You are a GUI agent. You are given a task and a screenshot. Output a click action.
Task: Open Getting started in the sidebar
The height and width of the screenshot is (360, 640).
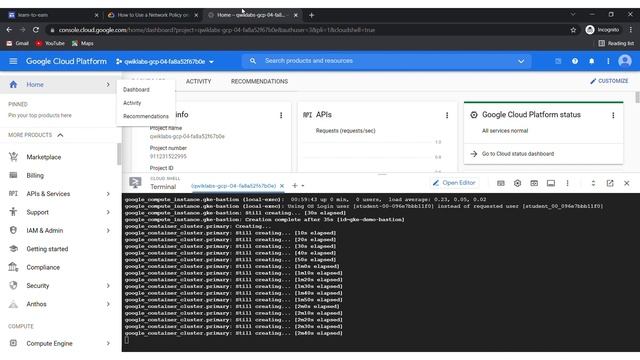point(47,249)
